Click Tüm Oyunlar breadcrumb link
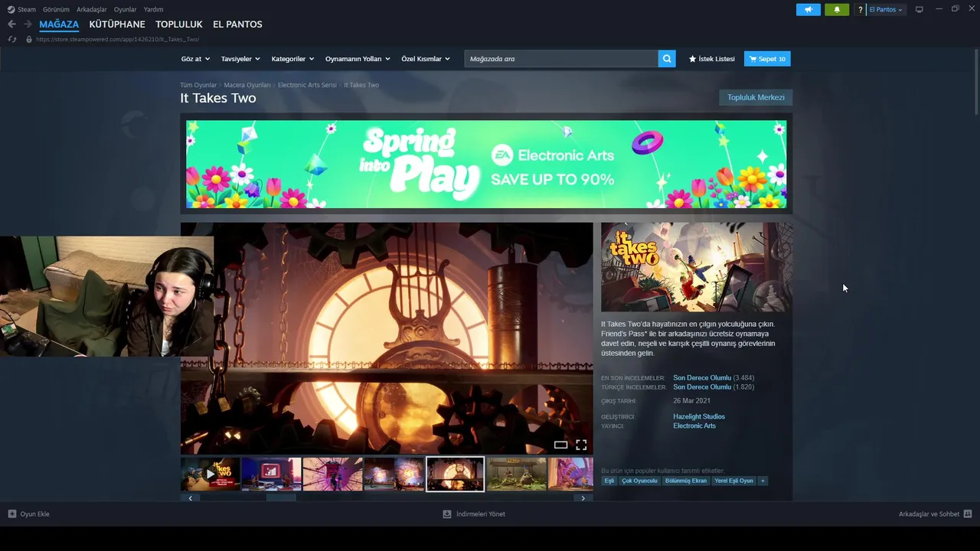 [198, 85]
